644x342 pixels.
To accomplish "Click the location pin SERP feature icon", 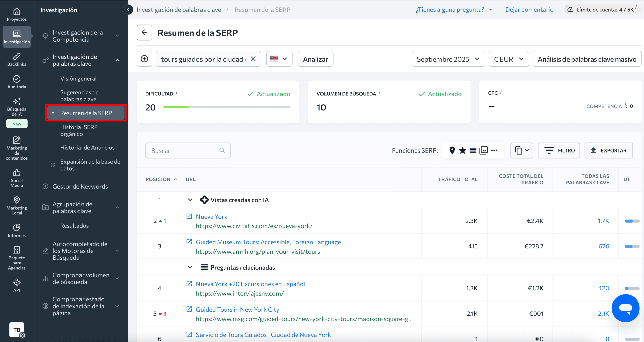I will coord(452,150).
